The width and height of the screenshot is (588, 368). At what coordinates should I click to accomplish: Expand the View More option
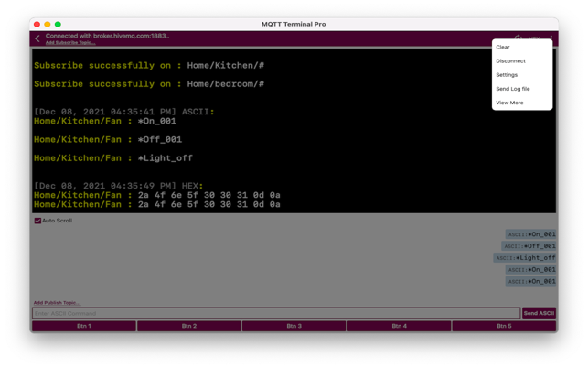[509, 103]
